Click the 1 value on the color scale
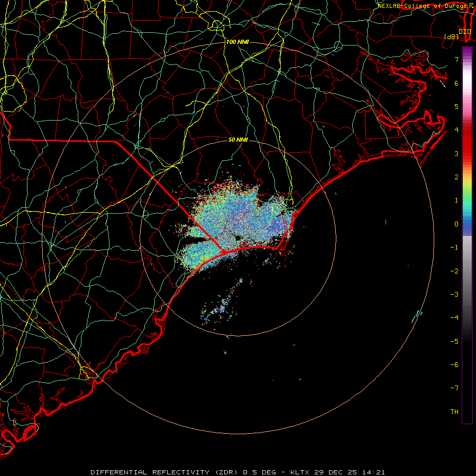Image resolution: width=476 pixels, height=476 pixels. click(x=456, y=200)
